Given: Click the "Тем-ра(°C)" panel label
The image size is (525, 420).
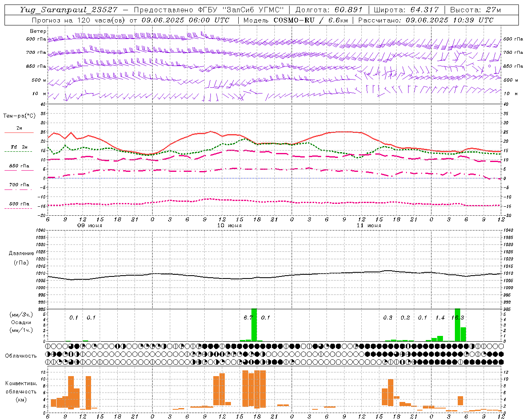Looking at the screenshot, I should click(x=19, y=116).
